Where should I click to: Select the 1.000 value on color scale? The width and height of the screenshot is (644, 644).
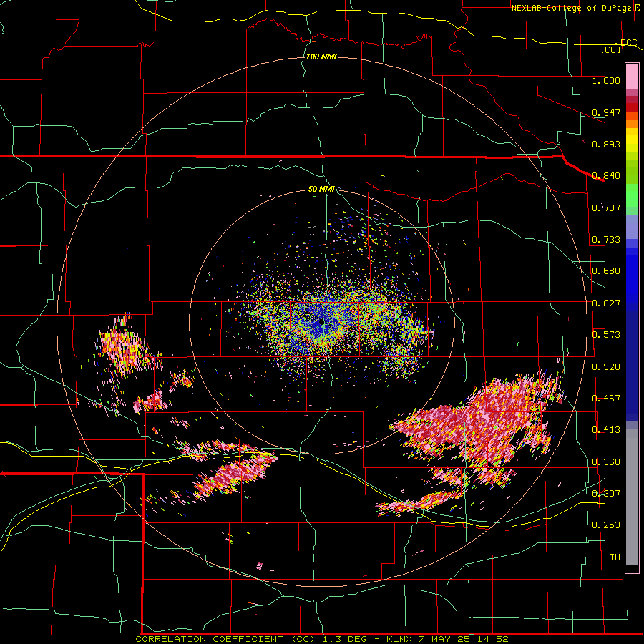point(606,80)
